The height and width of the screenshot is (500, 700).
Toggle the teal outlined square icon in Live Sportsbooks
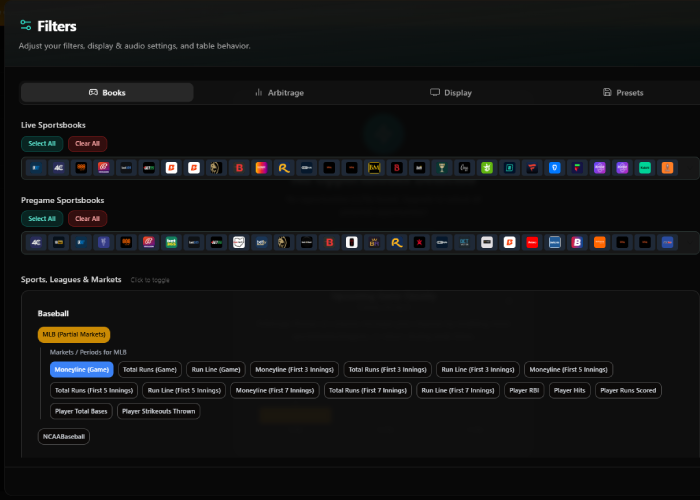509,168
